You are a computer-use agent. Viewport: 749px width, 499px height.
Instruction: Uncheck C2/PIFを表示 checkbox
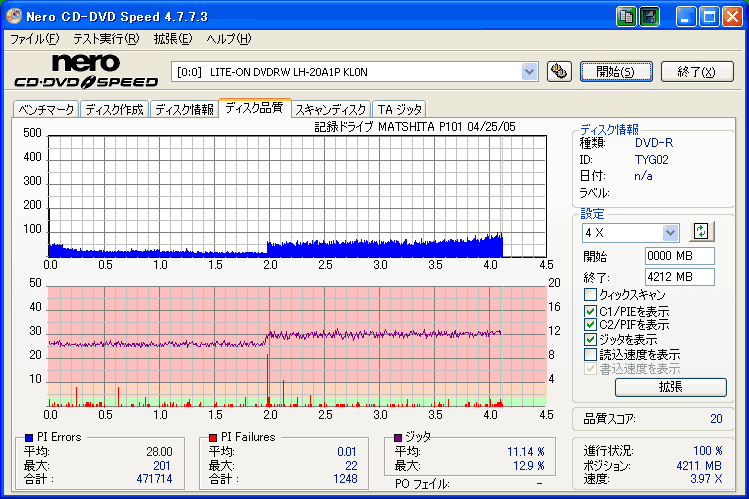[x=590, y=325]
